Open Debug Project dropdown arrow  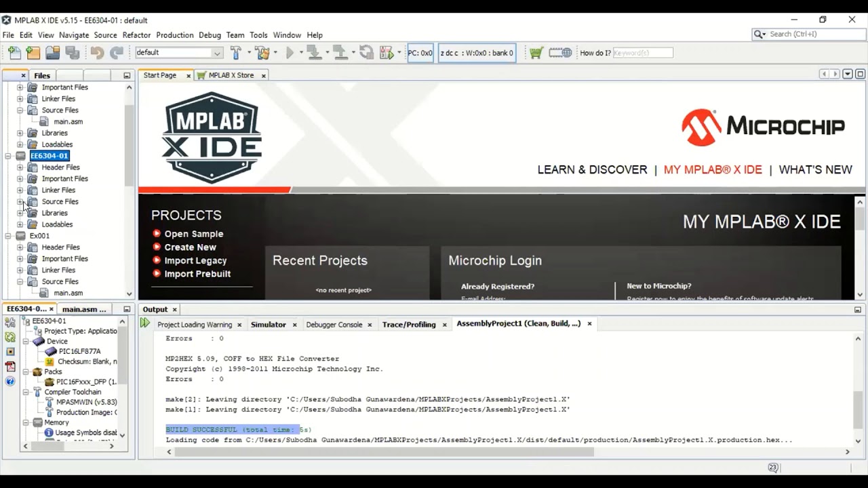pyautogui.click(x=398, y=53)
